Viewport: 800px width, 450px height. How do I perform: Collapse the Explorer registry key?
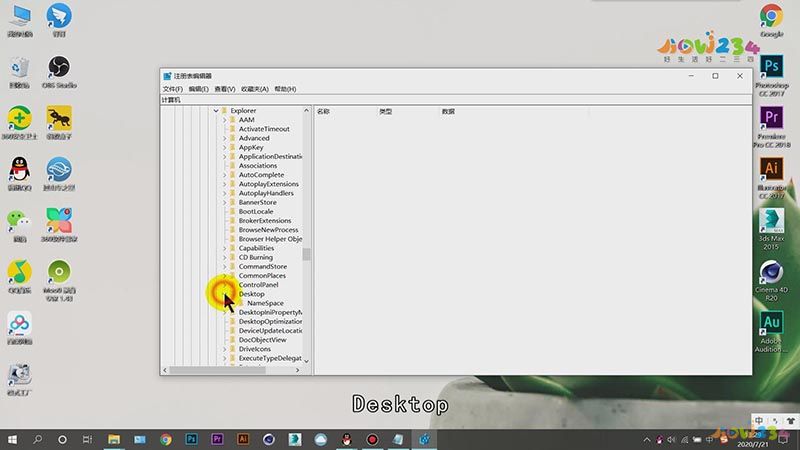pyautogui.click(x=216, y=111)
